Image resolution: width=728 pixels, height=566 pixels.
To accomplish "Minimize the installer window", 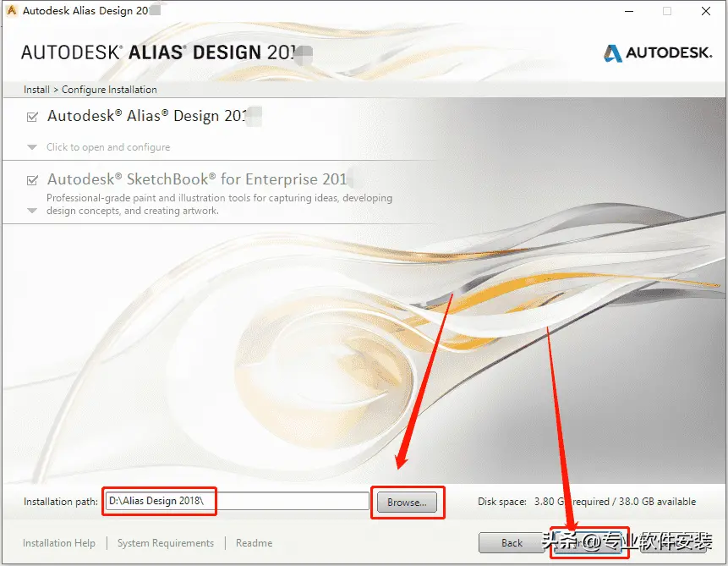I will (x=629, y=11).
